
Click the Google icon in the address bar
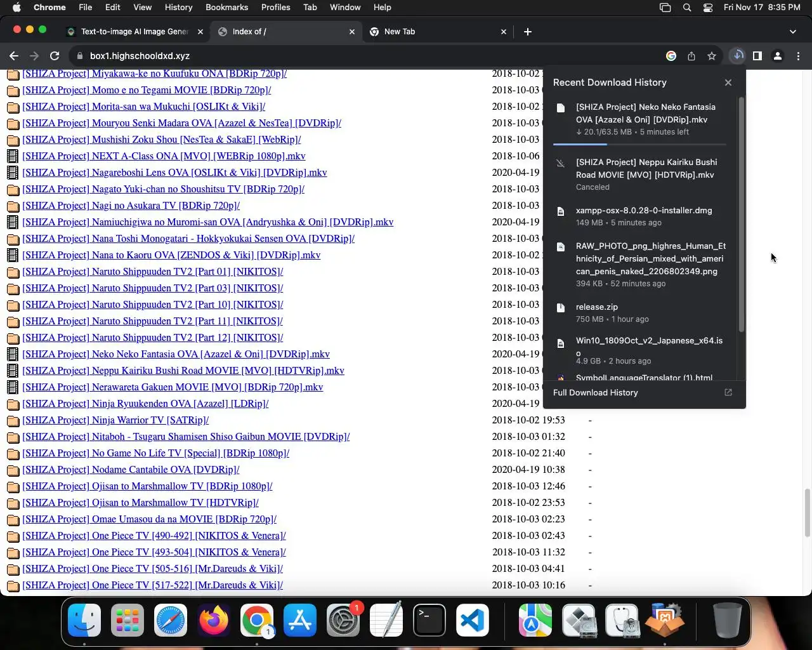[671, 56]
